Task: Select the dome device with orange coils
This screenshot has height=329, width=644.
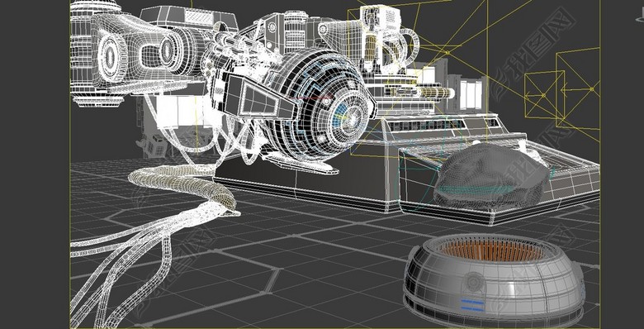Action: click(x=493, y=280)
